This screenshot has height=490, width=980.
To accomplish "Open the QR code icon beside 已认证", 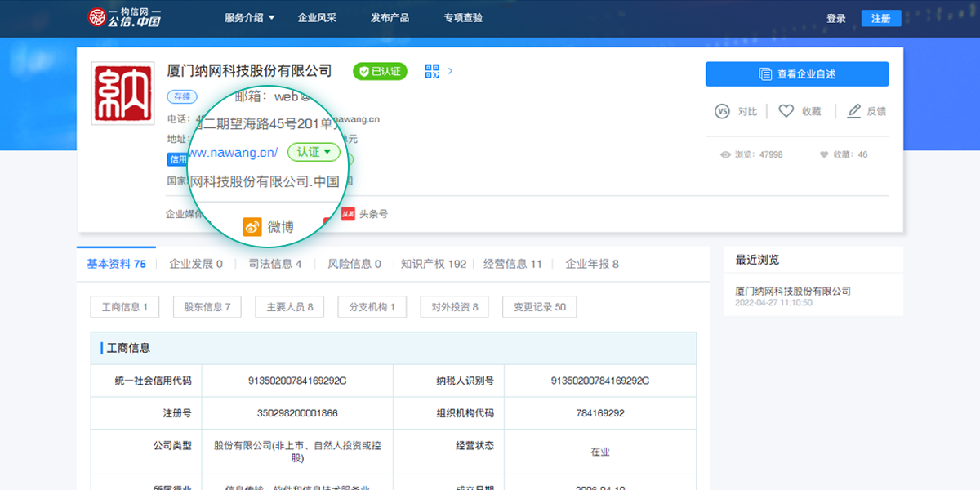I will click(x=433, y=71).
